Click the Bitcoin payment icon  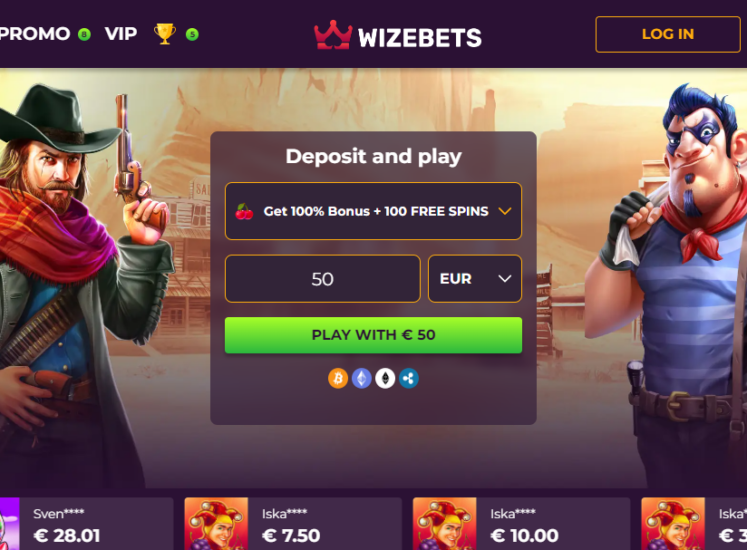click(338, 379)
